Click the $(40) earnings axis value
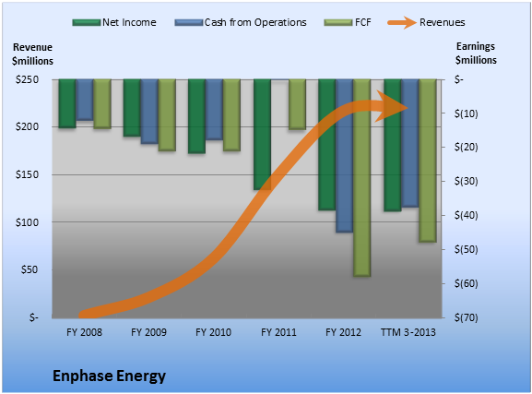Viewport: 532px width, 394px height. (467, 215)
